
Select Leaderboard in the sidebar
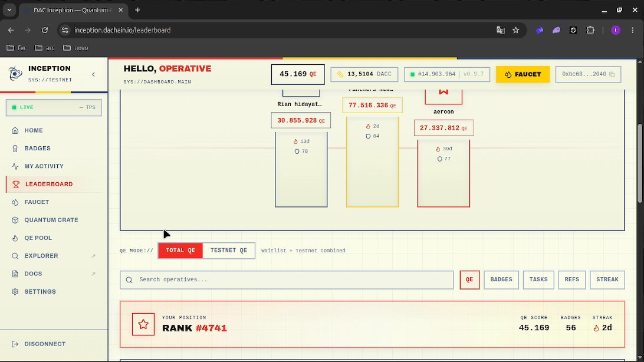point(54,185)
